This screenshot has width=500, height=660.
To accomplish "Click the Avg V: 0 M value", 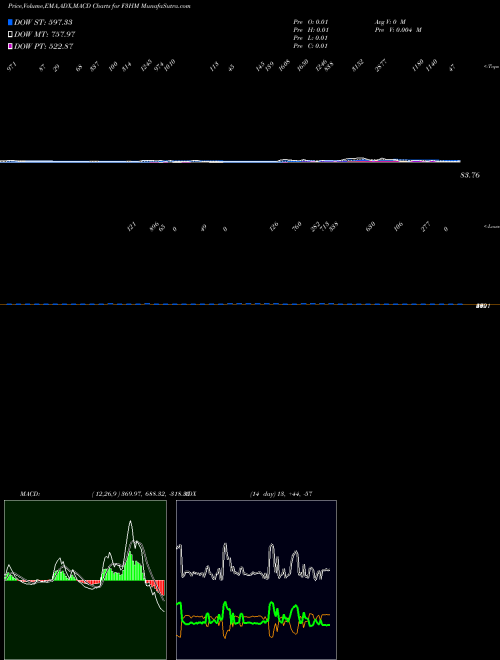I will [390, 22].
